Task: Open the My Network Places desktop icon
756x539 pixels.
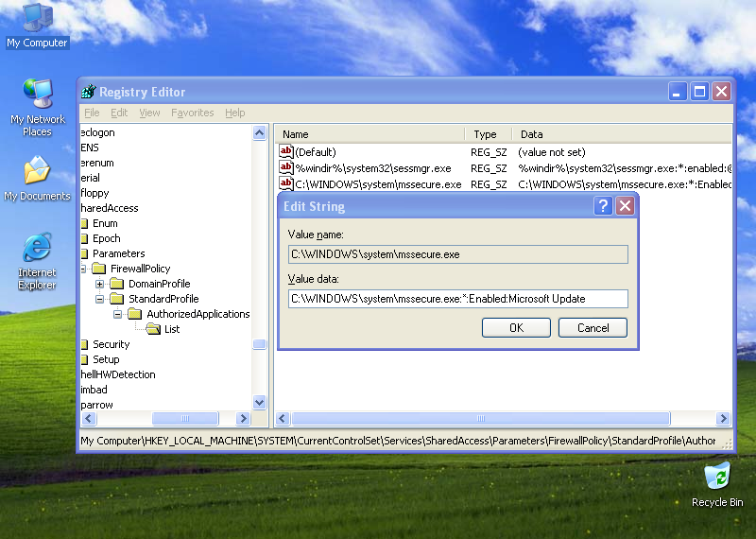Action: (x=37, y=107)
